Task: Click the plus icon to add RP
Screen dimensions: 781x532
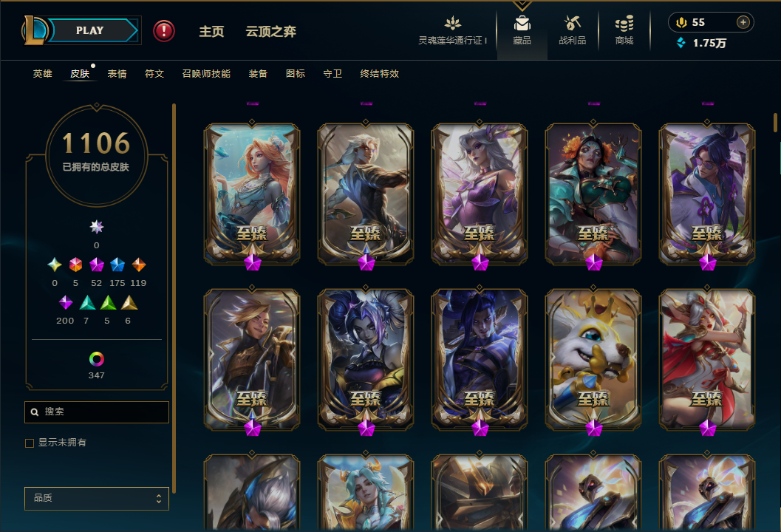Action: coord(743,22)
